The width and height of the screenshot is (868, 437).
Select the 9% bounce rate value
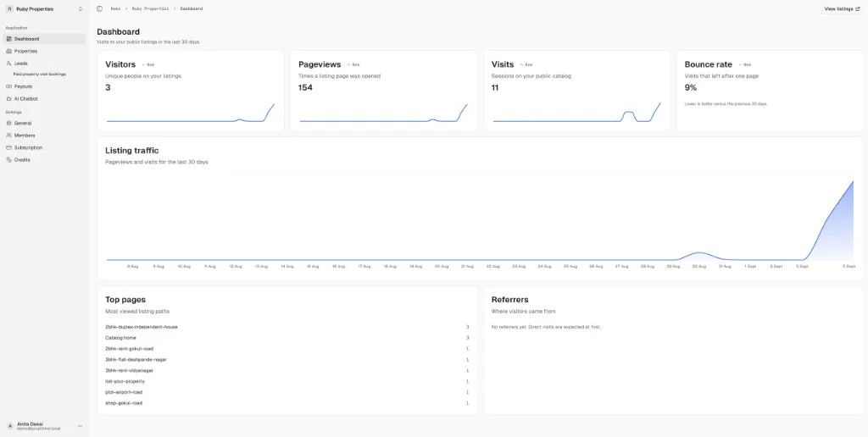[690, 87]
